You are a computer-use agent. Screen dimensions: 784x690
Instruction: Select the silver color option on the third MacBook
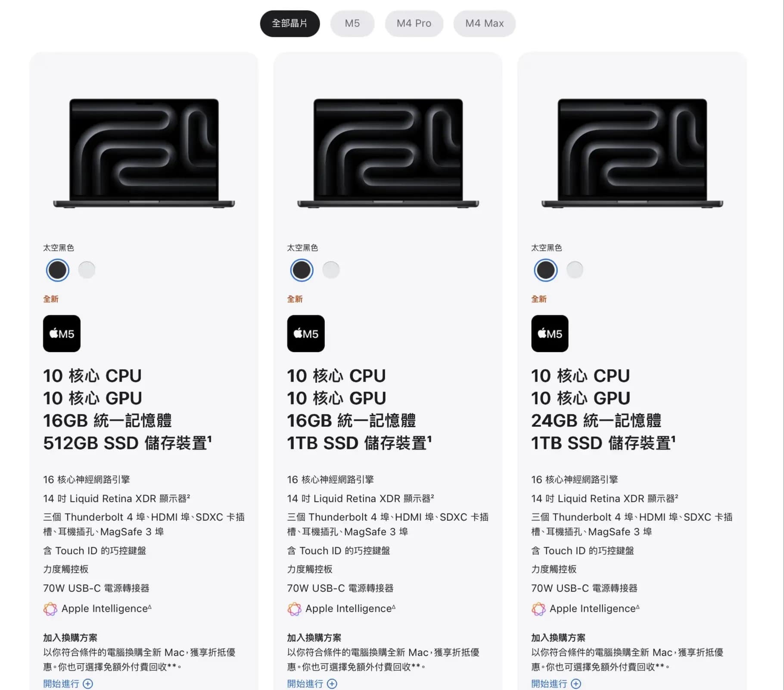tap(575, 270)
